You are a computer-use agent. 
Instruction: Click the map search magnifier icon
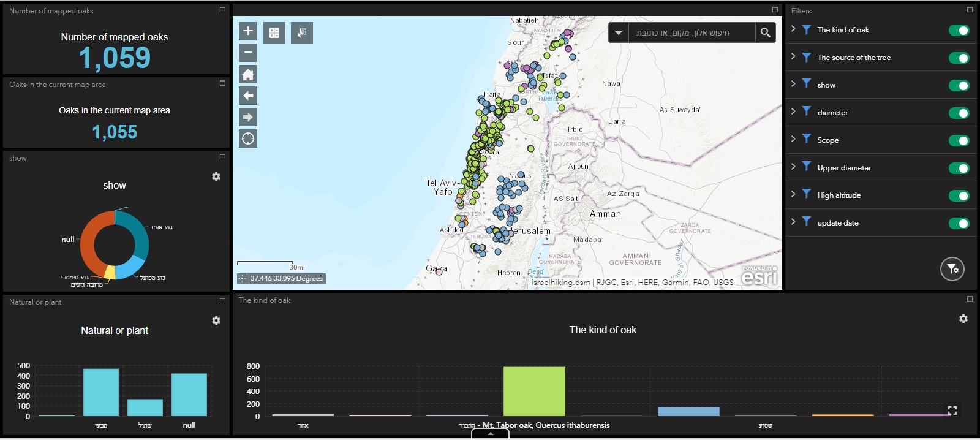[765, 33]
